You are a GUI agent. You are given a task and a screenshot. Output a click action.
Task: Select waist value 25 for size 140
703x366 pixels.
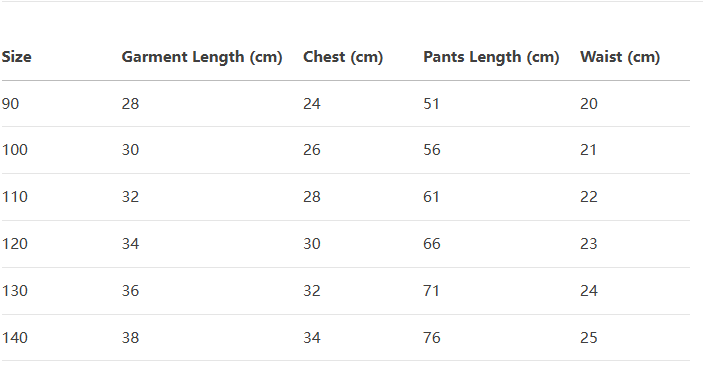click(x=589, y=338)
